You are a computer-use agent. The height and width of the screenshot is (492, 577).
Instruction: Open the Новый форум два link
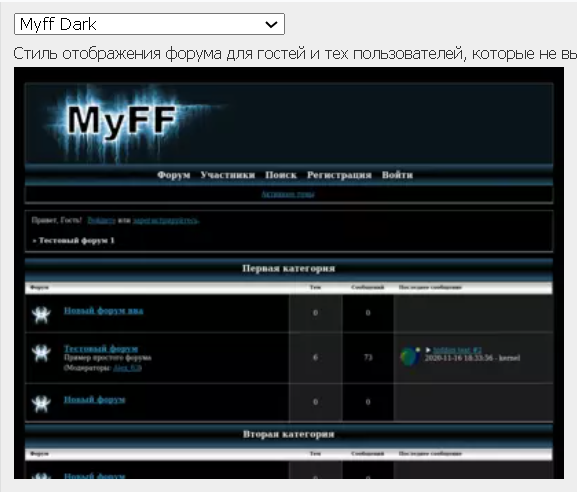point(103,311)
